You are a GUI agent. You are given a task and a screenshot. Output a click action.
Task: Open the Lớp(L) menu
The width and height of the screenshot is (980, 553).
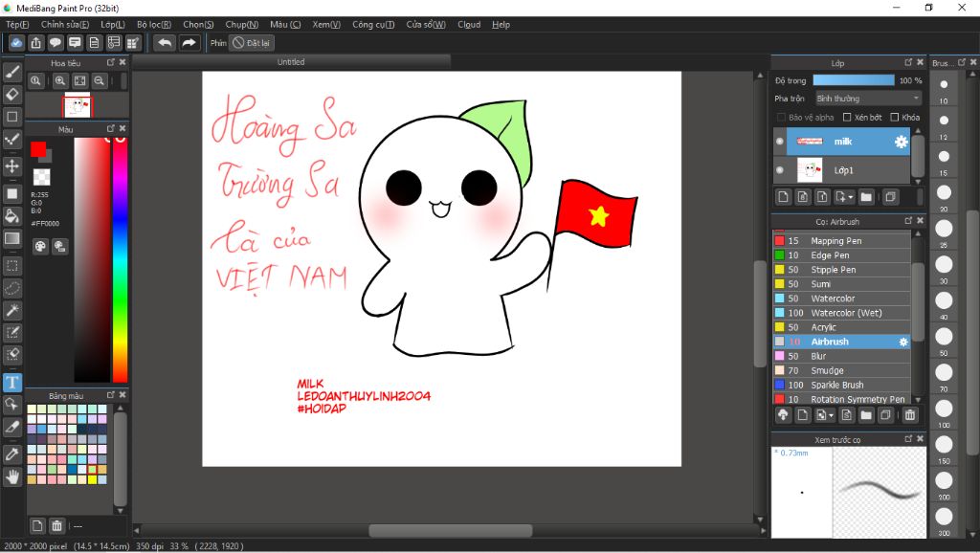(113, 24)
